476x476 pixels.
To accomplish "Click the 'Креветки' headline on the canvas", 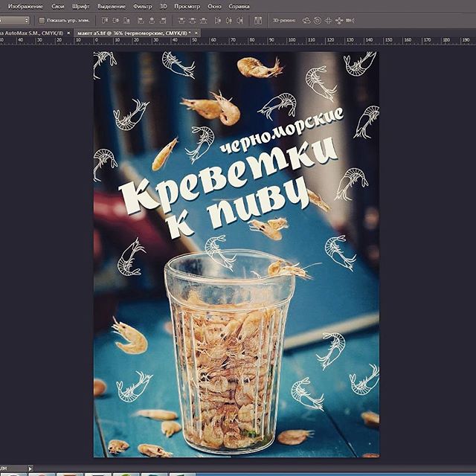I will 228,176.
